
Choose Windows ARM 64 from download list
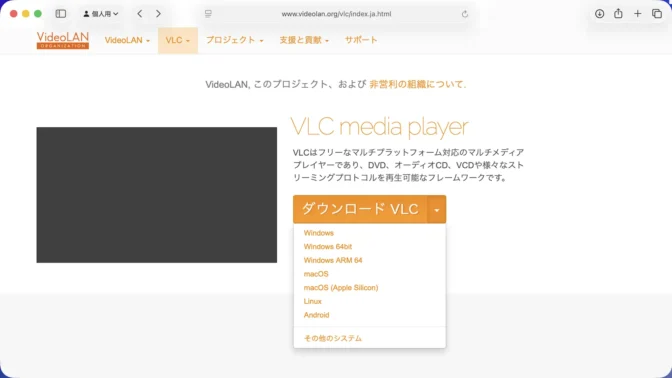click(333, 261)
